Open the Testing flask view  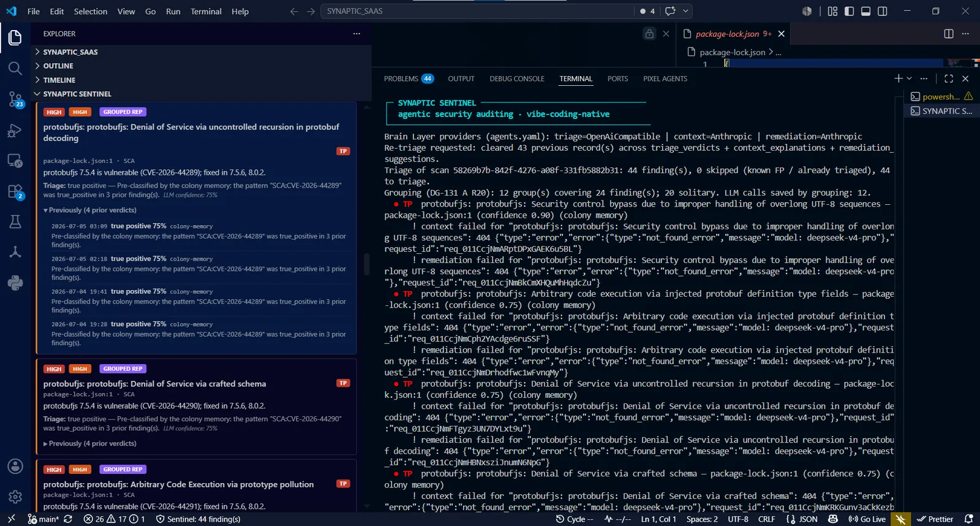[15, 221]
